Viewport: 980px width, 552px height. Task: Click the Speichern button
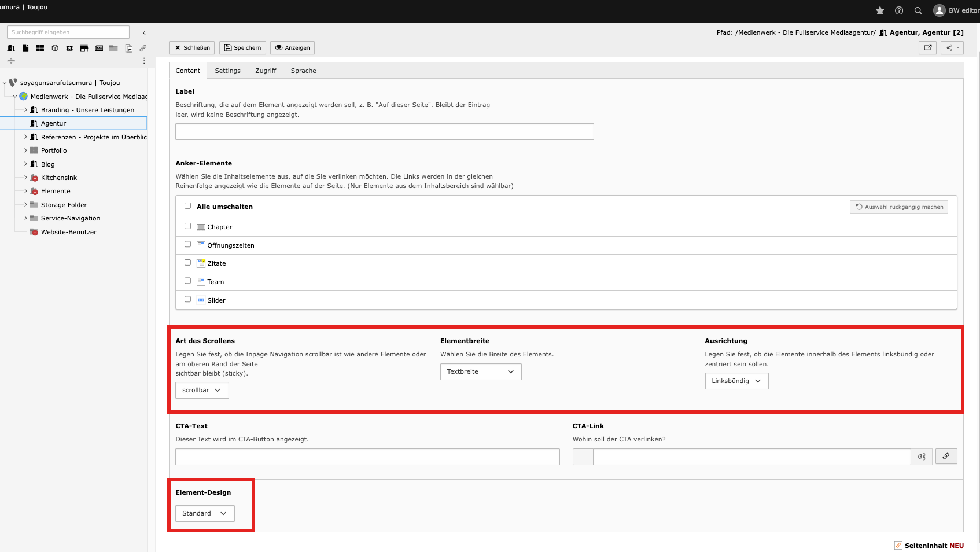[242, 48]
